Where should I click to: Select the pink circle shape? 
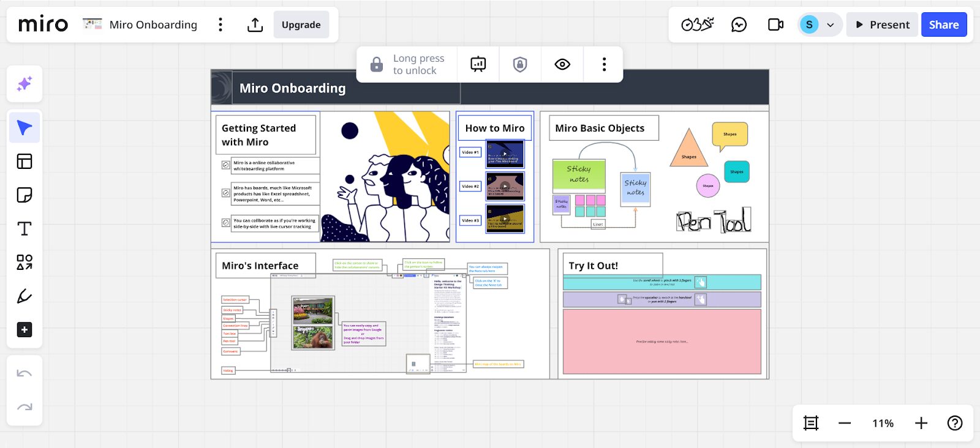click(x=708, y=185)
